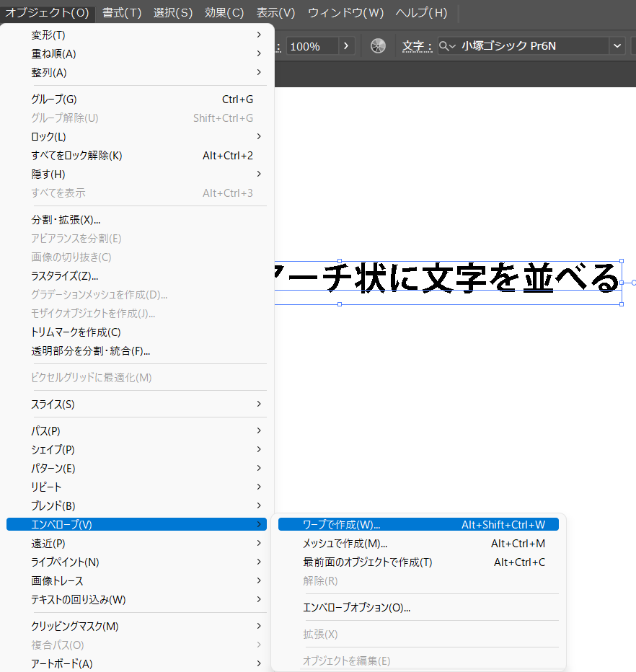636x672 pixels.
Task: Choose トリムマークを作成(C)
Action: tap(137, 332)
